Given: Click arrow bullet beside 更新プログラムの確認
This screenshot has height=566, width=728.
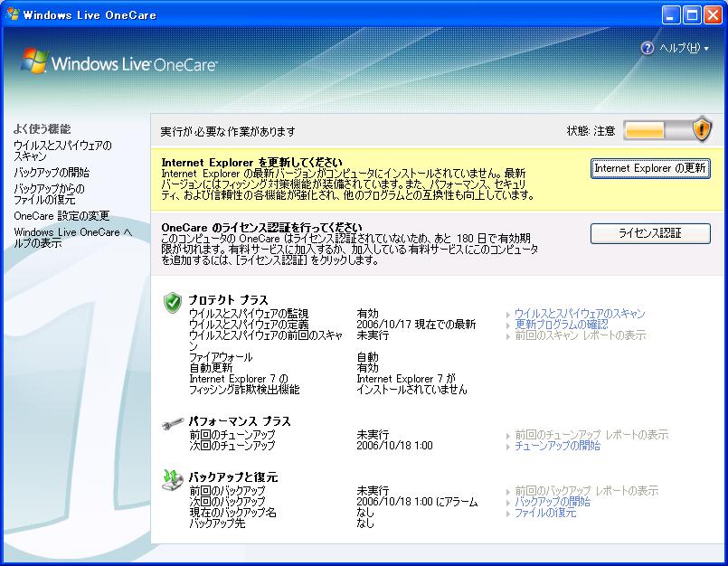Looking at the screenshot, I should click(508, 325).
